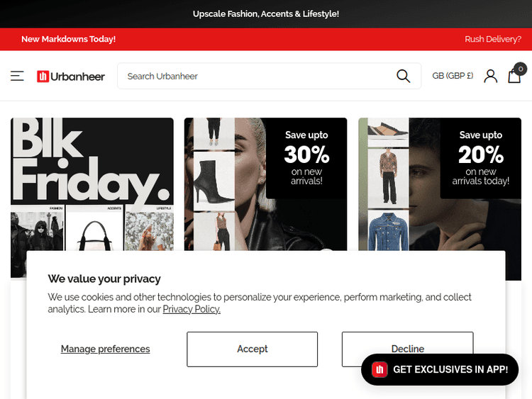Open the hamburger navigation menu
Image resolution: width=532 pixels, height=399 pixels.
(x=17, y=76)
